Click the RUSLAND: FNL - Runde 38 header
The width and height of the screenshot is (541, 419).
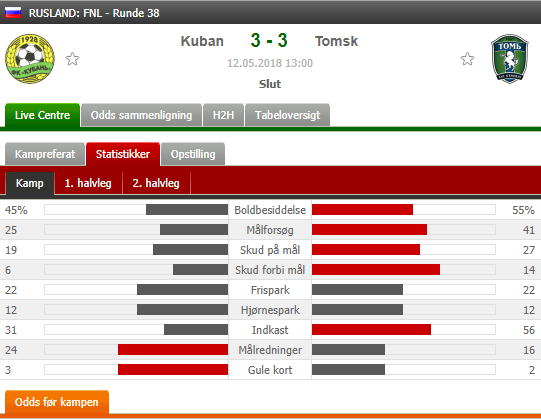(x=94, y=13)
